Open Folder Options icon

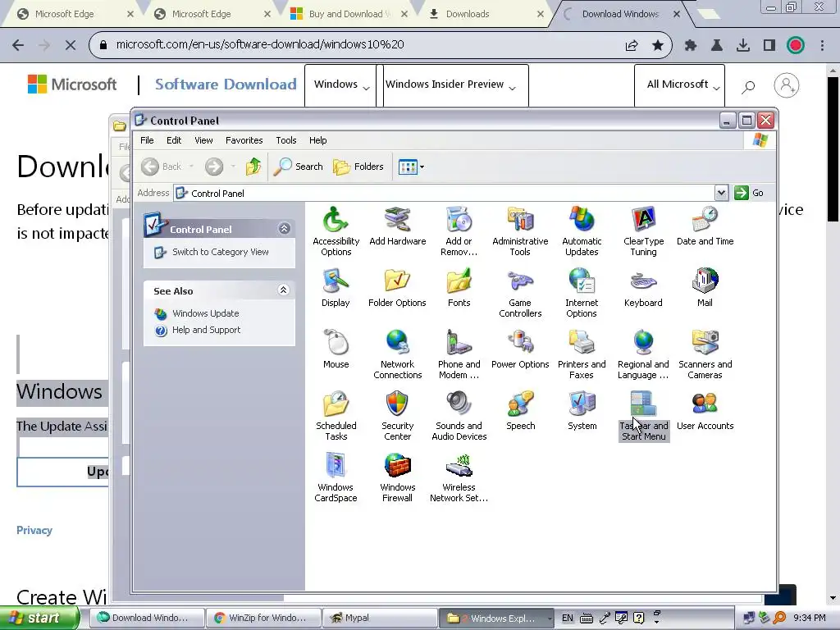pos(398,288)
